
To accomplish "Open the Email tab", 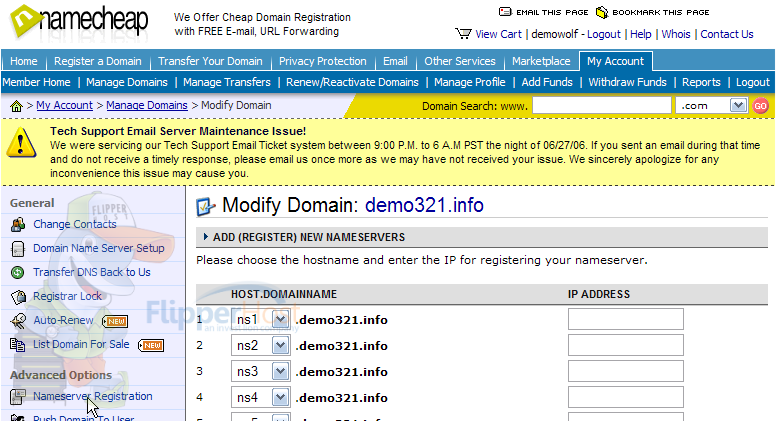I will pos(395,61).
